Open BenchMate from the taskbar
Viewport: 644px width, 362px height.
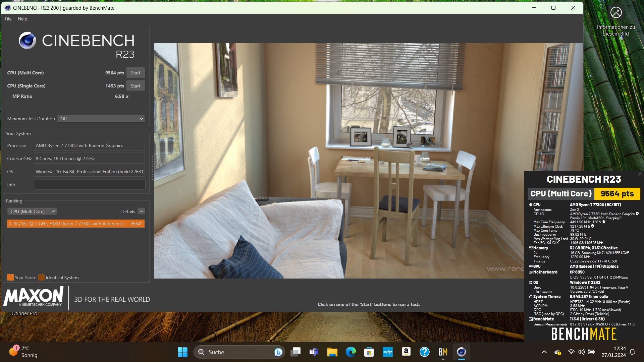click(x=443, y=352)
